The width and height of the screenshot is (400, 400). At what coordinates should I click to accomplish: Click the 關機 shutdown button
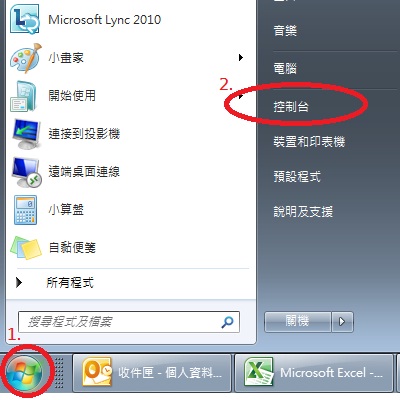[298, 322]
